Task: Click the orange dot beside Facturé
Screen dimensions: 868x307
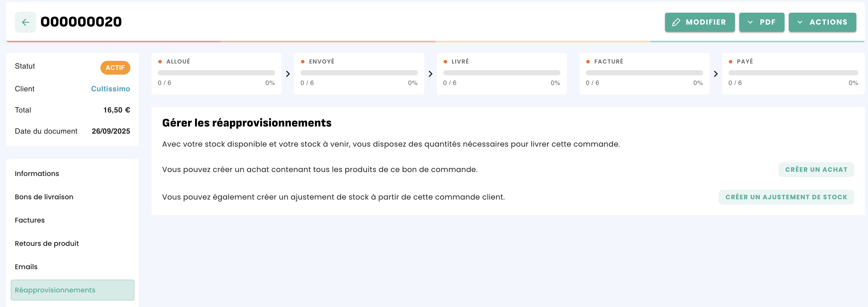Action: 588,62
